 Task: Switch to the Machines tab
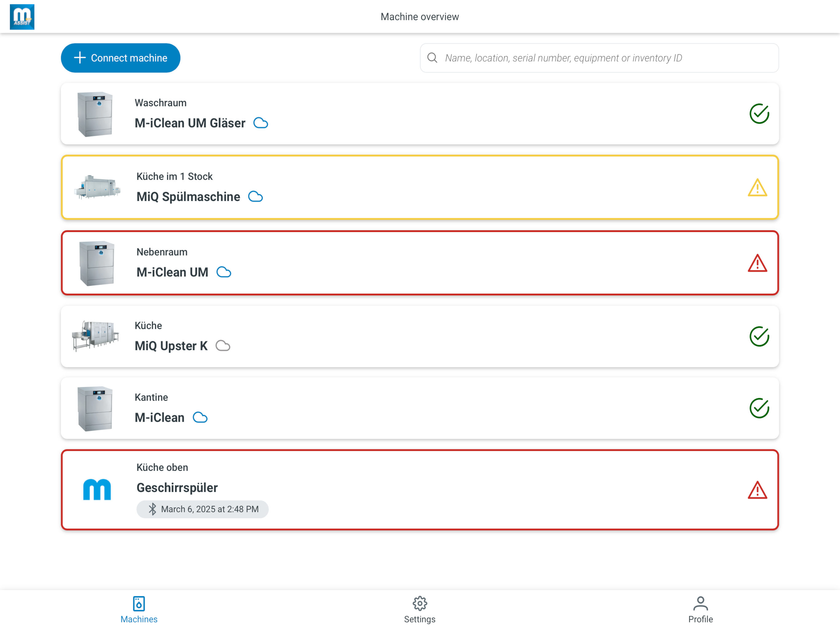tap(139, 610)
